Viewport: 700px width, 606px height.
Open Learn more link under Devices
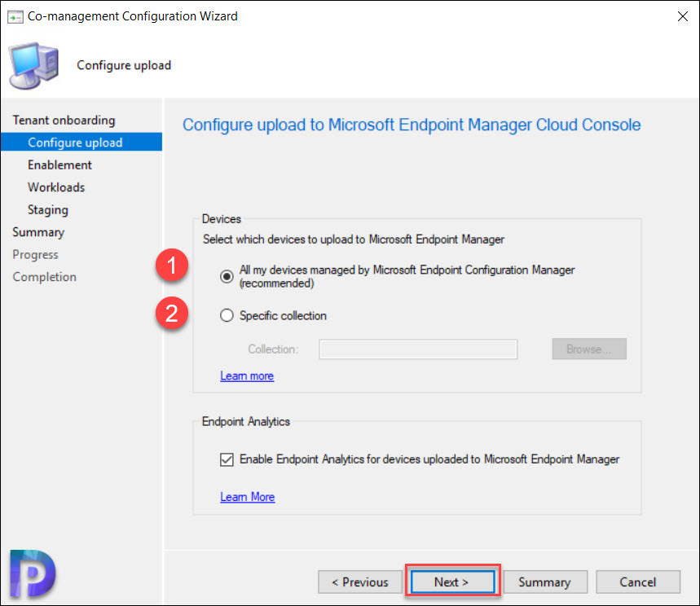247,375
